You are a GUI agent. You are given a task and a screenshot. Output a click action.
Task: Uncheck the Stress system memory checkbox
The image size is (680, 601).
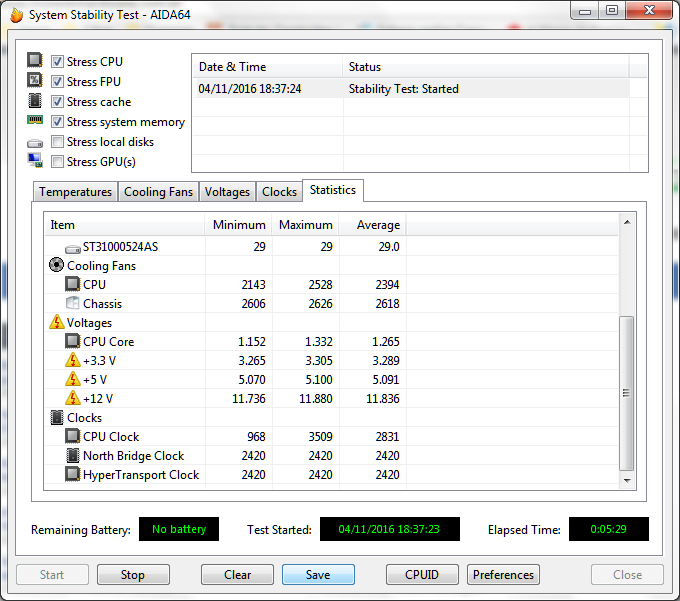tap(57, 121)
